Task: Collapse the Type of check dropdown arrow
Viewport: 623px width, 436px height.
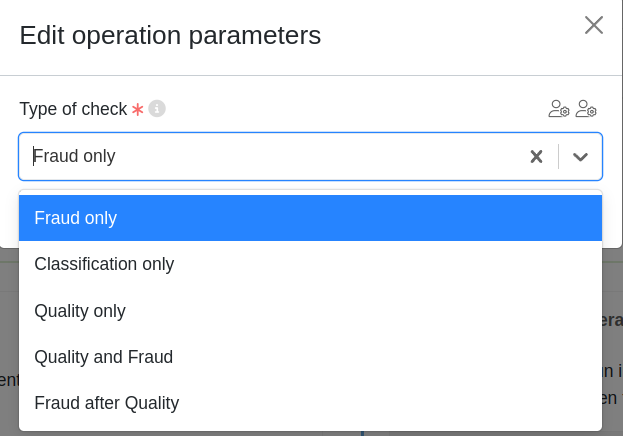Action: pyautogui.click(x=580, y=156)
